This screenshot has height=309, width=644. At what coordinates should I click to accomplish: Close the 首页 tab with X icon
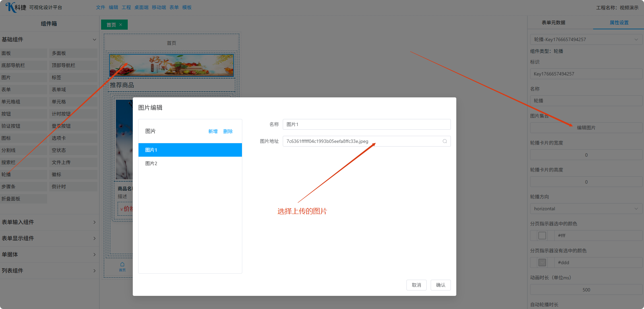(121, 25)
